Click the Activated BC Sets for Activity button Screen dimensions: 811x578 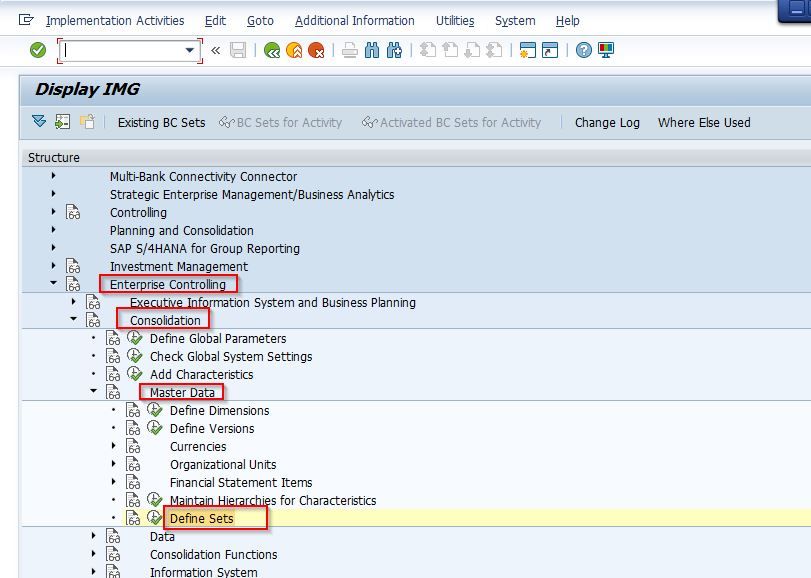pyautogui.click(x=452, y=123)
